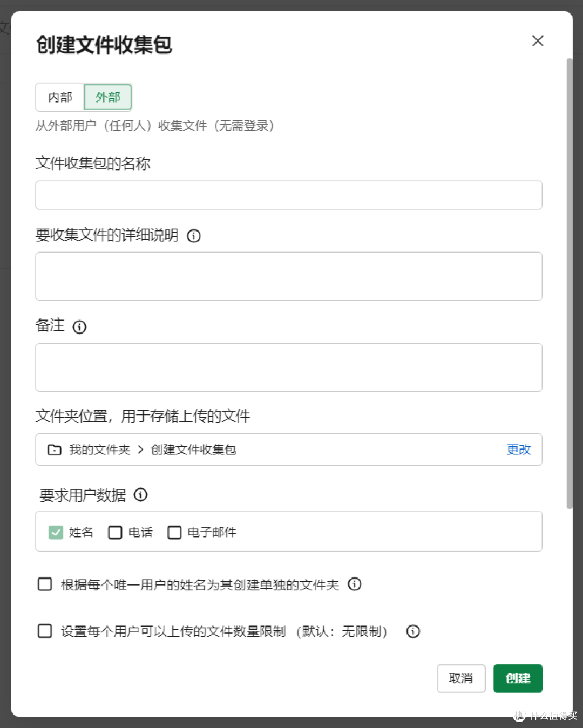
Task: Show info icon for 文件数量限制 option
Action: coord(413,631)
